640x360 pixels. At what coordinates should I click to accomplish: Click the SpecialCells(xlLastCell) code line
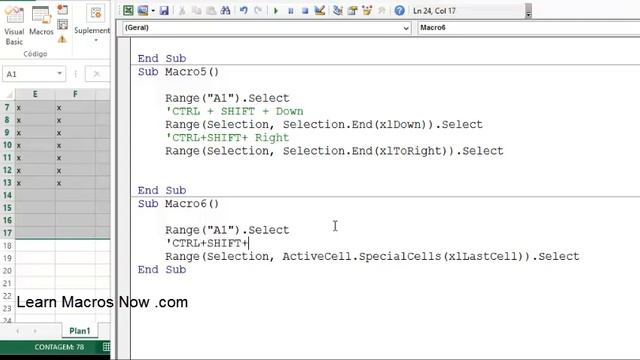point(372,256)
